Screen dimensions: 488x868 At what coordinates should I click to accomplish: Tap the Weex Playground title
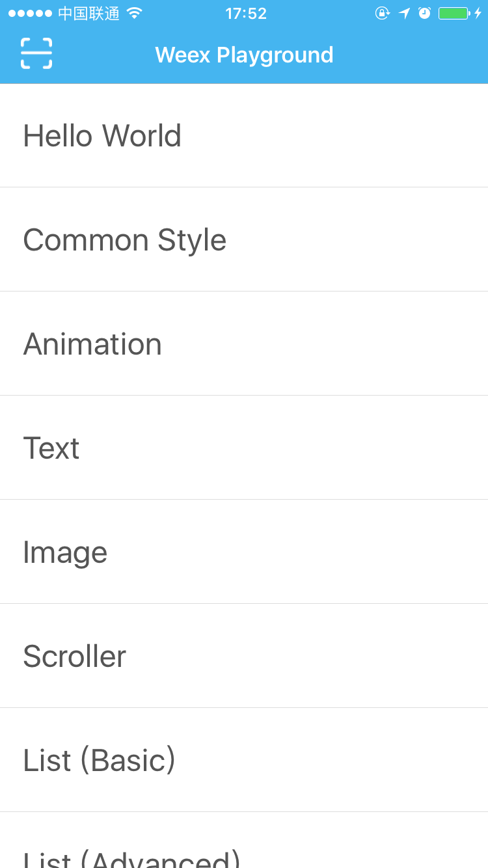pos(244,55)
